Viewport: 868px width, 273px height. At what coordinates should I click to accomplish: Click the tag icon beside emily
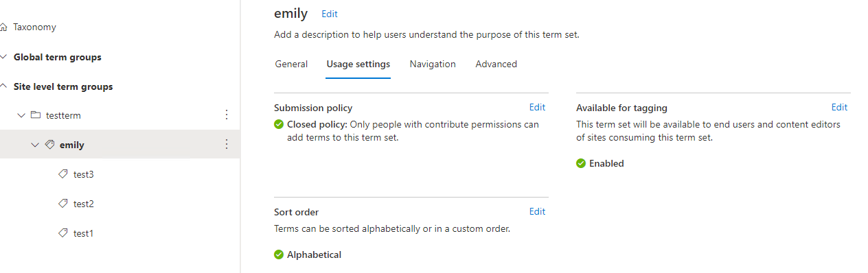click(49, 145)
